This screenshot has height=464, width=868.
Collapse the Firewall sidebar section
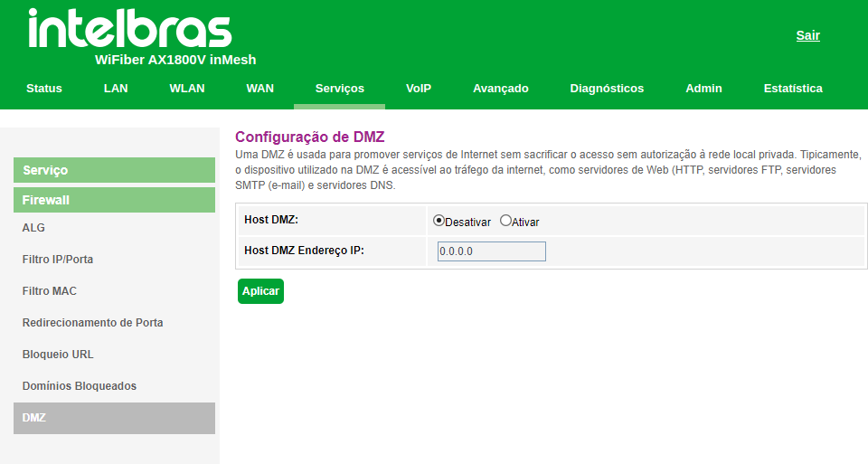[x=114, y=200]
